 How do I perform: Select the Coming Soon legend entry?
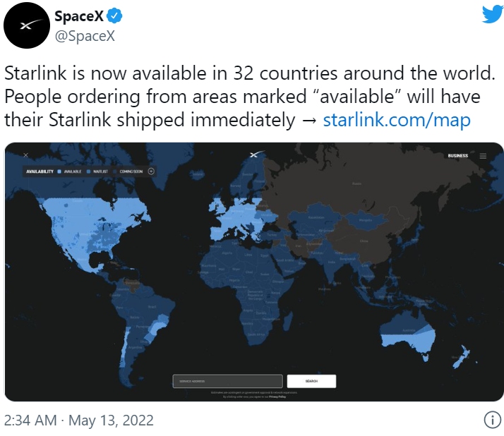click(128, 171)
